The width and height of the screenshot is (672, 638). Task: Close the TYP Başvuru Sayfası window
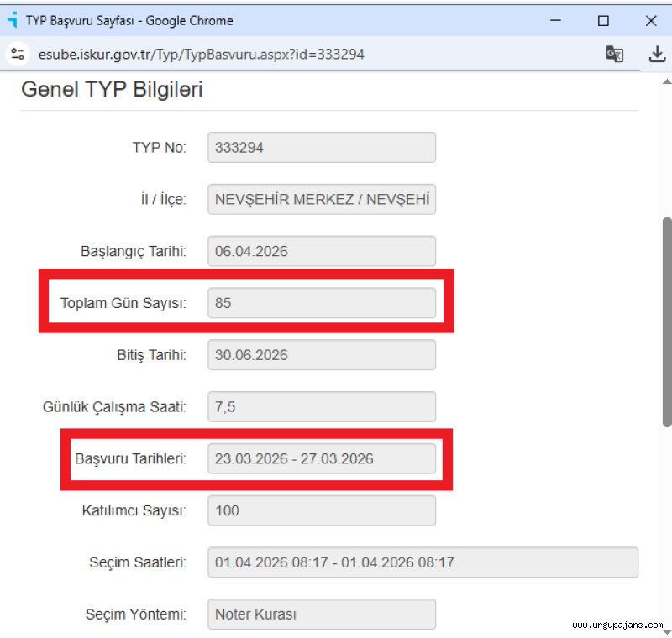(x=651, y=21)
